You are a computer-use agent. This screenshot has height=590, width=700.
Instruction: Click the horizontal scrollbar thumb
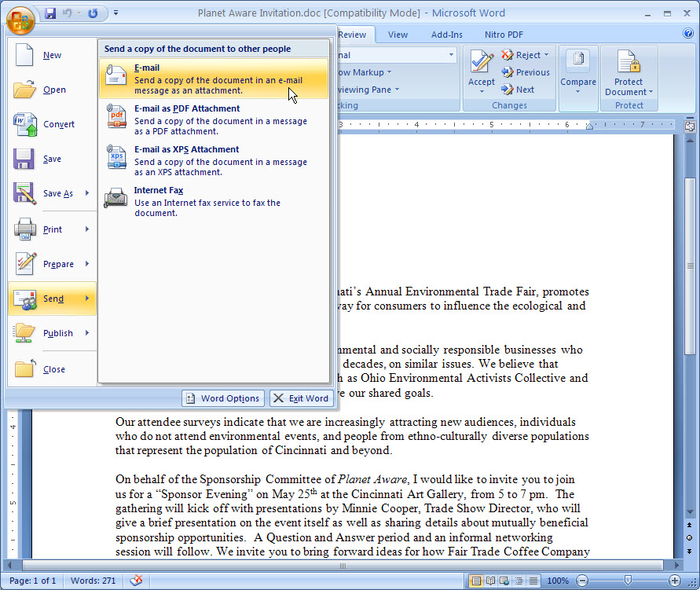pyautogui.click(x=343, y=566)
